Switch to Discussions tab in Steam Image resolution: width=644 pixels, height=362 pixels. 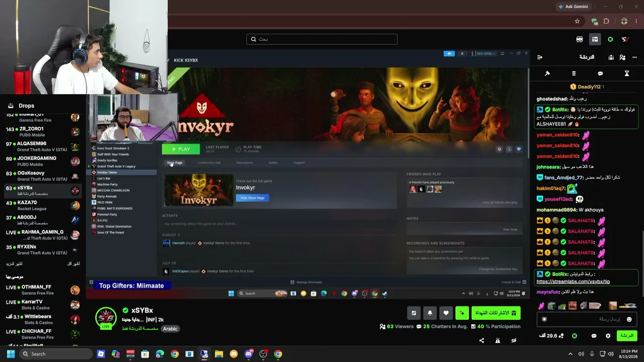245,162
